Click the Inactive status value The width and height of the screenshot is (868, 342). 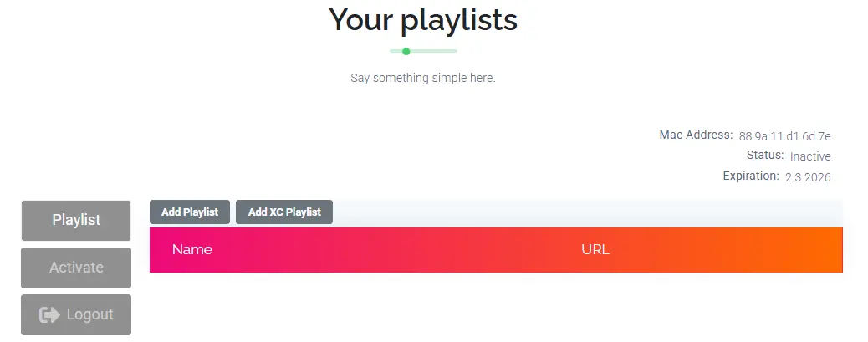point(810,156)
